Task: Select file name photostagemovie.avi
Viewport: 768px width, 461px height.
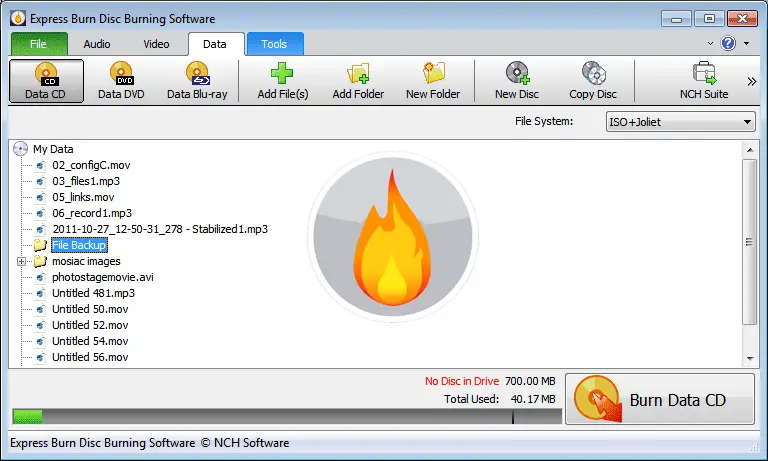Action: click(x=103, y=277)
